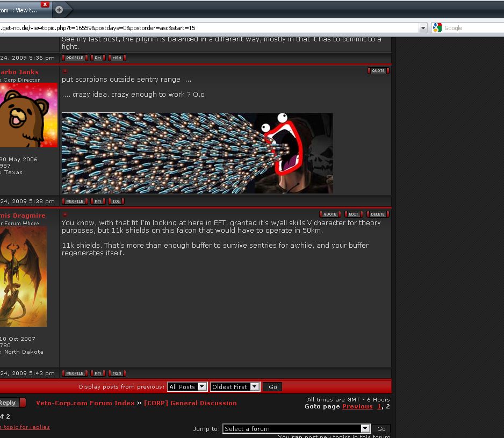This screenshot has width=504, height=438.
Task: Quote the 11k shields falcon post
Action: tap(330, 214)
